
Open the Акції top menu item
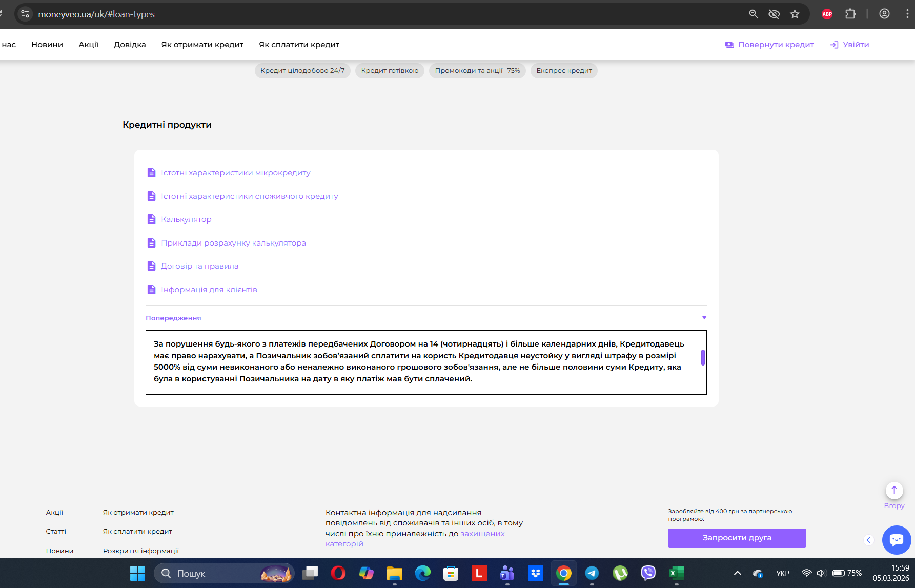coord(88,45)
